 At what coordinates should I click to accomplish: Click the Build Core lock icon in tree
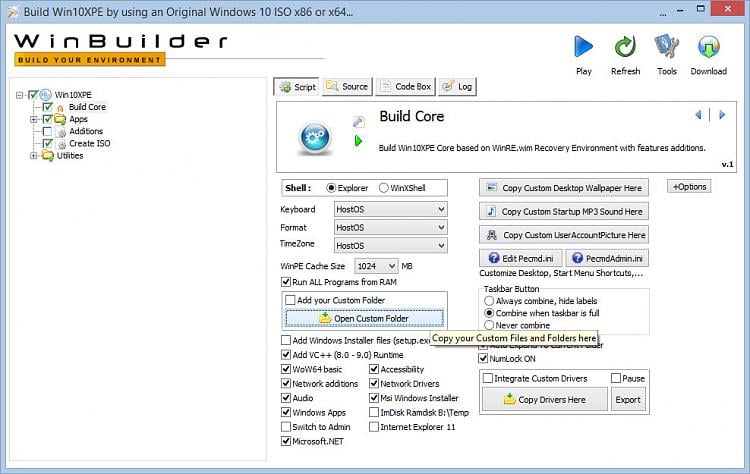60,108
